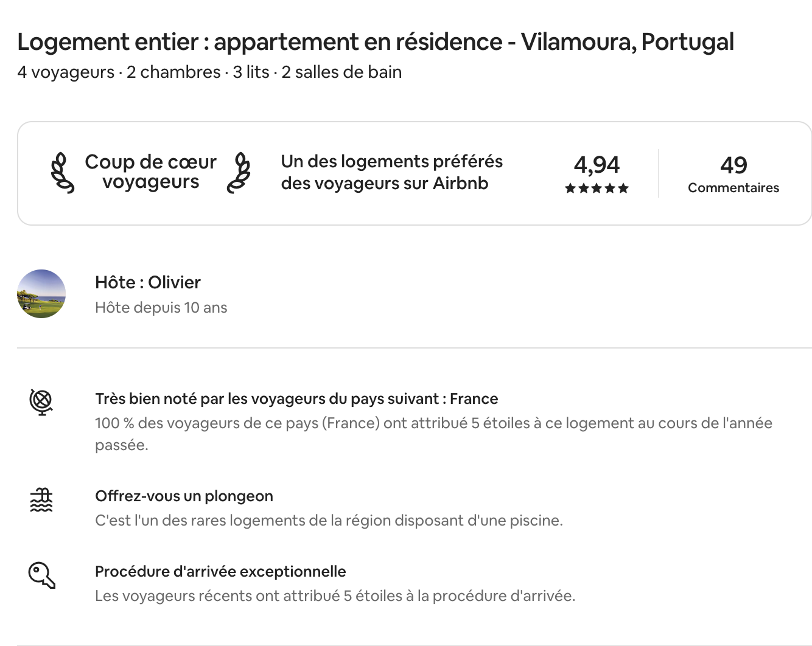The height and width of the screenshot is (646, 812).
Task: Click the Coup de cœur voyageurs badge
Action: [150, 172]
